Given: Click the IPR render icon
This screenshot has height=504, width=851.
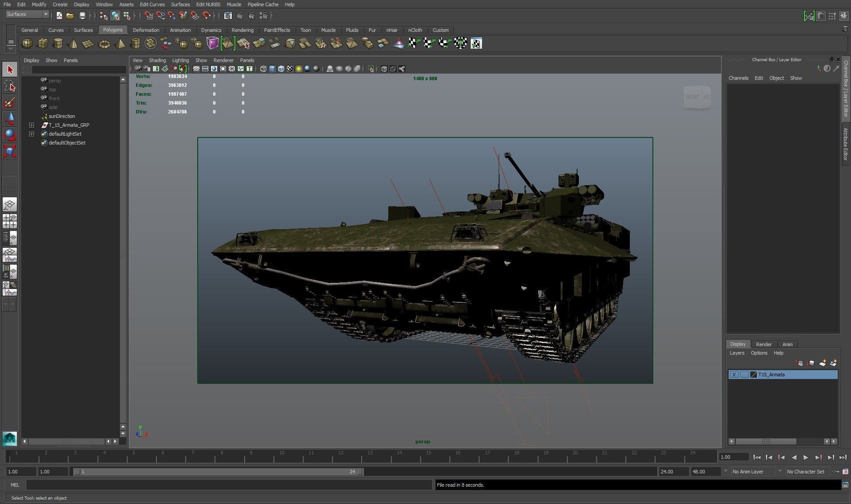Looking at the screenshot, I should coord(252,16).
